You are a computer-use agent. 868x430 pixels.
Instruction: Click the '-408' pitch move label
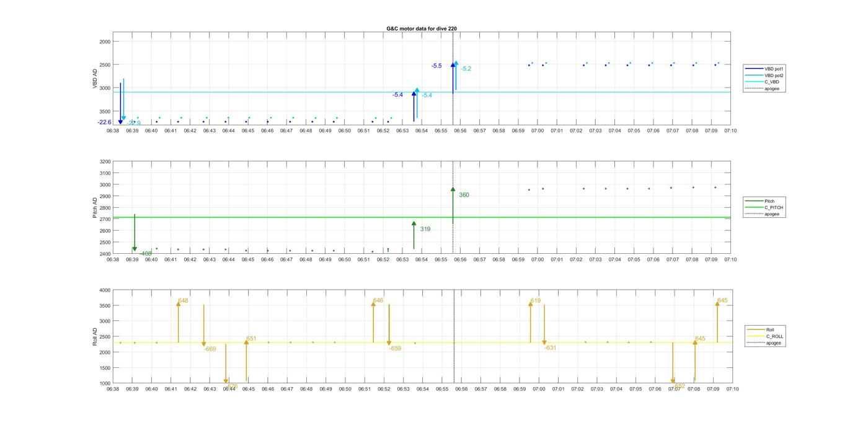click(x=145, y=254)
